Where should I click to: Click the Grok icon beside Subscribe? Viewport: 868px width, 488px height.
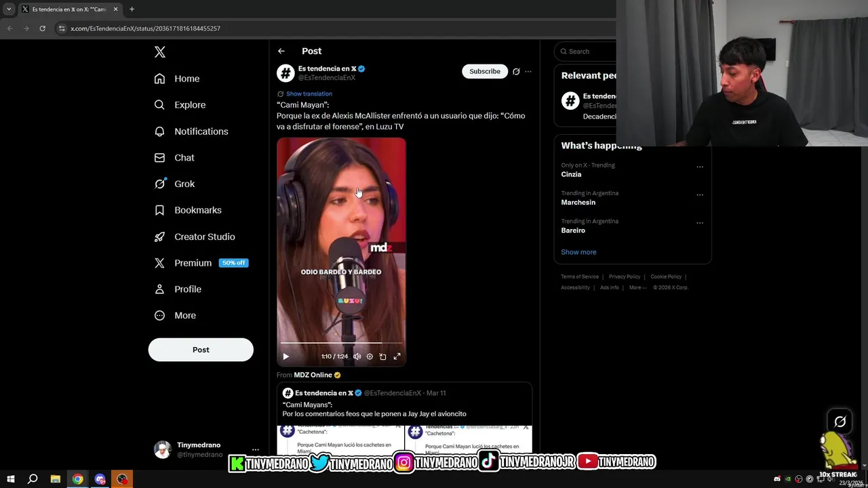[516, 71]
